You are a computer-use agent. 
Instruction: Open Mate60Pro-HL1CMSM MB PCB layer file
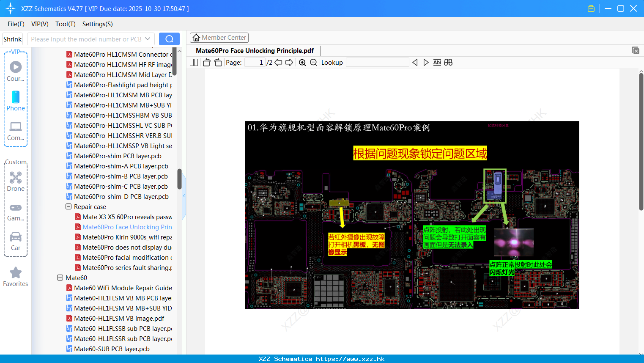point(119,95)
